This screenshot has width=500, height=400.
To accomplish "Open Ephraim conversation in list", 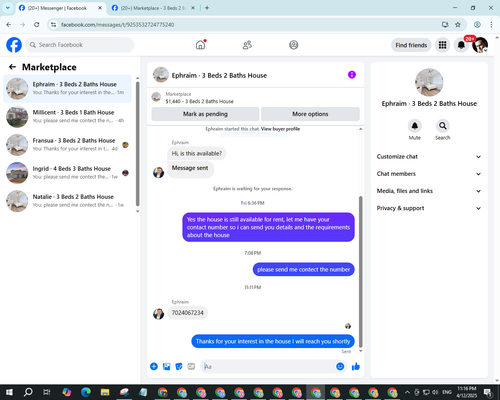I will pyautogui.click(x=67, y=88).
